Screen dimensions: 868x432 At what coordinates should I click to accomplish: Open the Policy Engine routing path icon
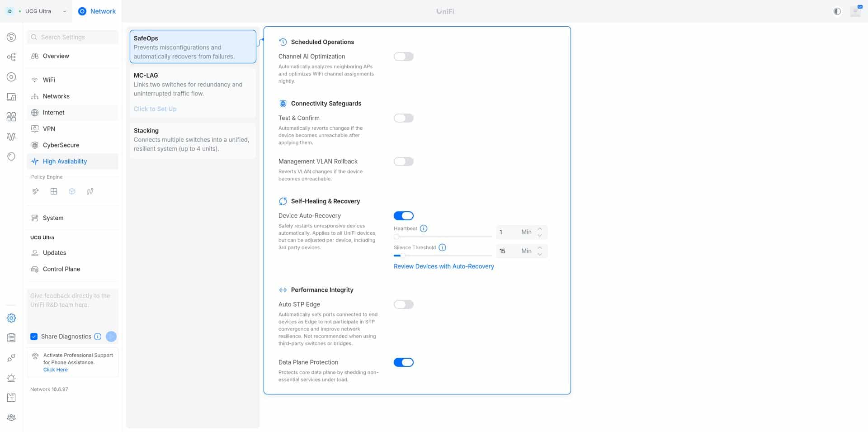(90, 191)
